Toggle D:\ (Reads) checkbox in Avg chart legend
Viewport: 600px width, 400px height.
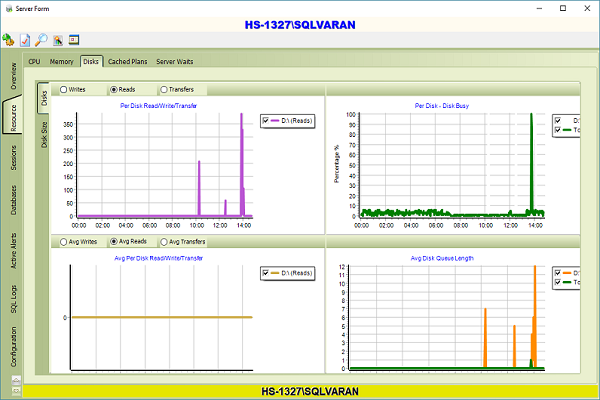click(x=265, y=273)
